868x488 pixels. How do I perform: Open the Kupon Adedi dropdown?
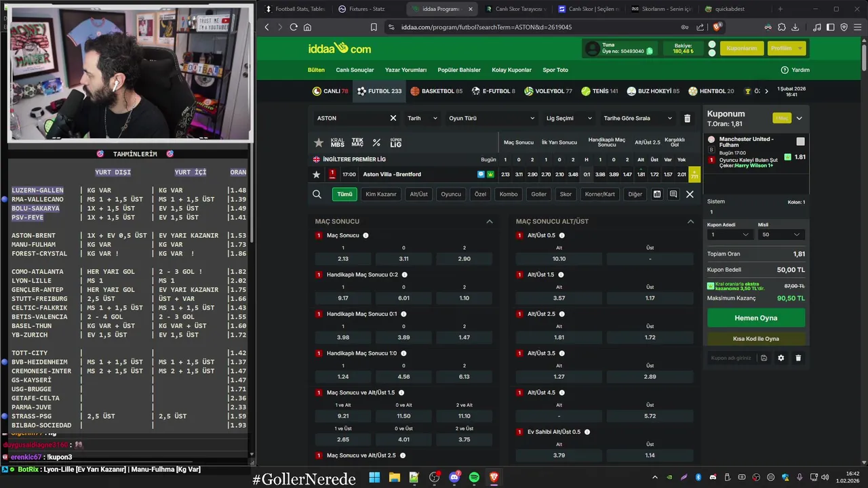coord(730,235)
